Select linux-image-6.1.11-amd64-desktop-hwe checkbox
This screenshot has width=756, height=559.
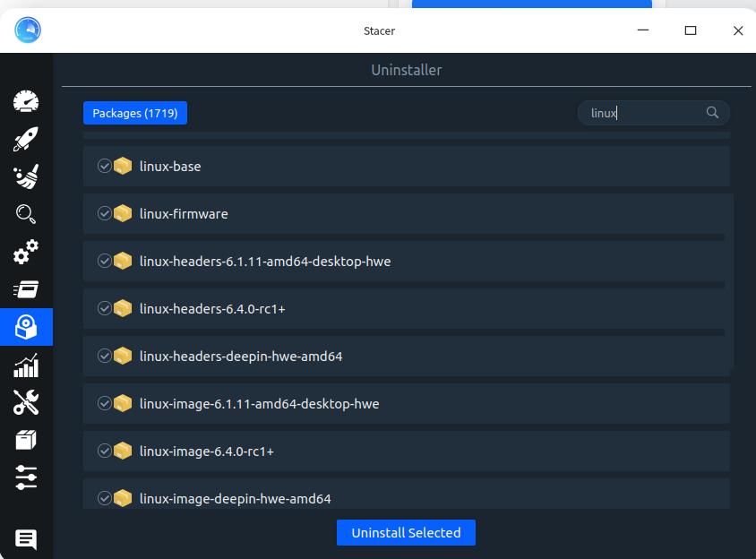(105, 403)
